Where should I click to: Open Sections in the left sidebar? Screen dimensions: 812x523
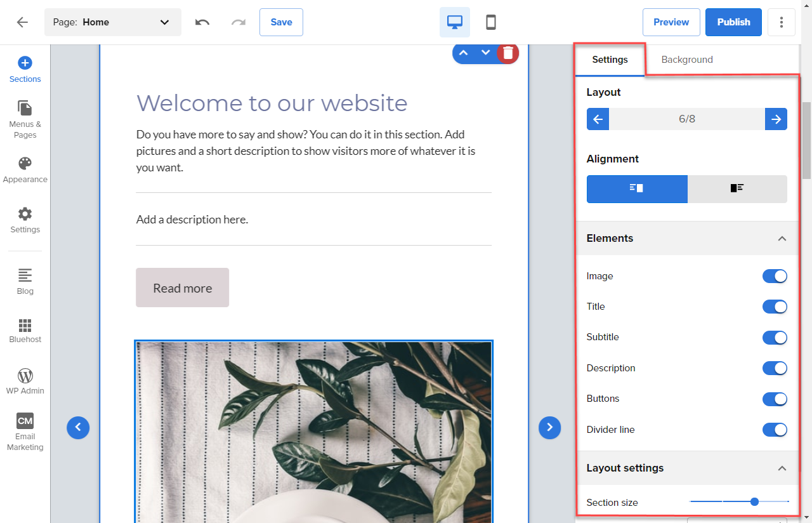[x=25, y=70]
